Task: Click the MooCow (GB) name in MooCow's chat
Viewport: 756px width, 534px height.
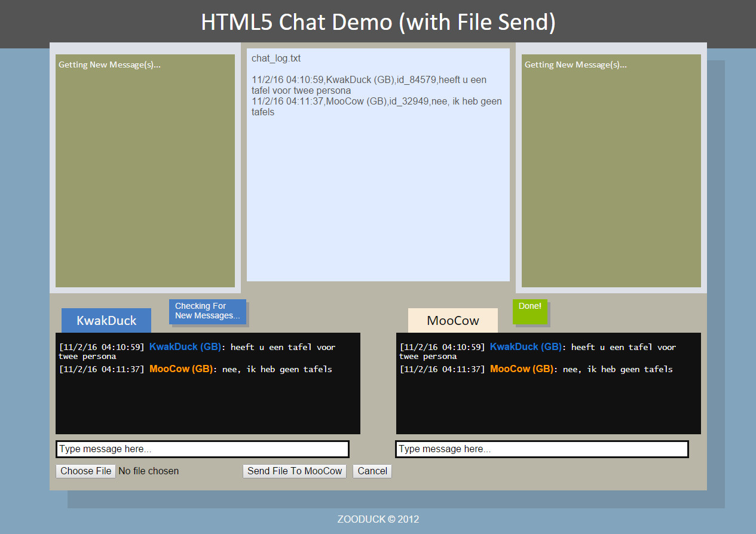Action: (522, 369)
